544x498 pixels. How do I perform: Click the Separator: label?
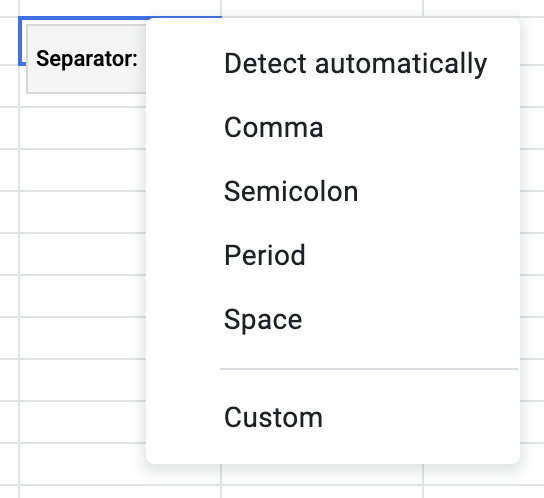(x=87, y=59)
